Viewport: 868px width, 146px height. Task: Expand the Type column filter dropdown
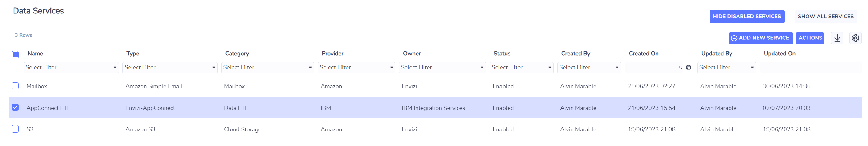coord(170,68)
